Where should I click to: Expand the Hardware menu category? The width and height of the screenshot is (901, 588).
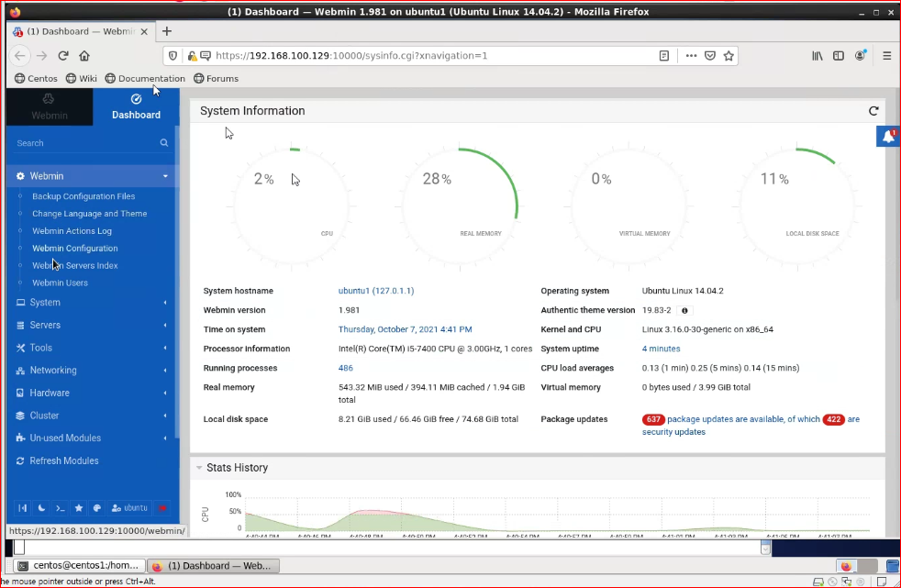(x=92, y=393)
